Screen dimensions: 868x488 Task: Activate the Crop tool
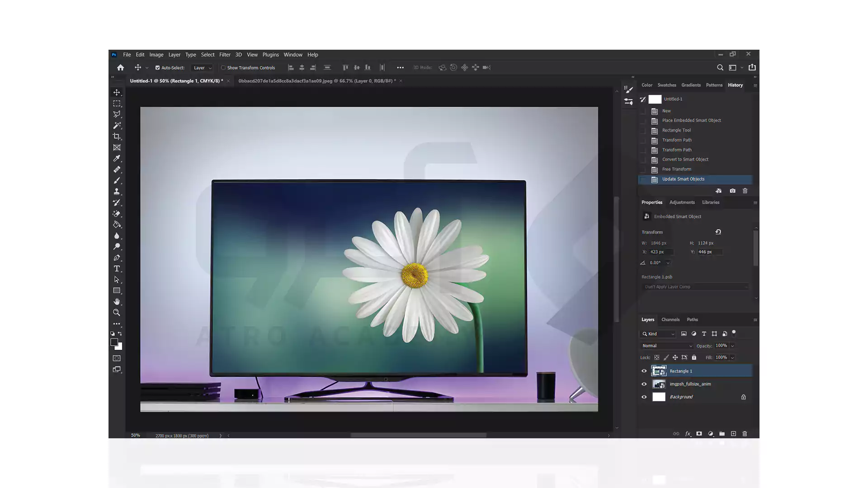(x=117, y=136)
